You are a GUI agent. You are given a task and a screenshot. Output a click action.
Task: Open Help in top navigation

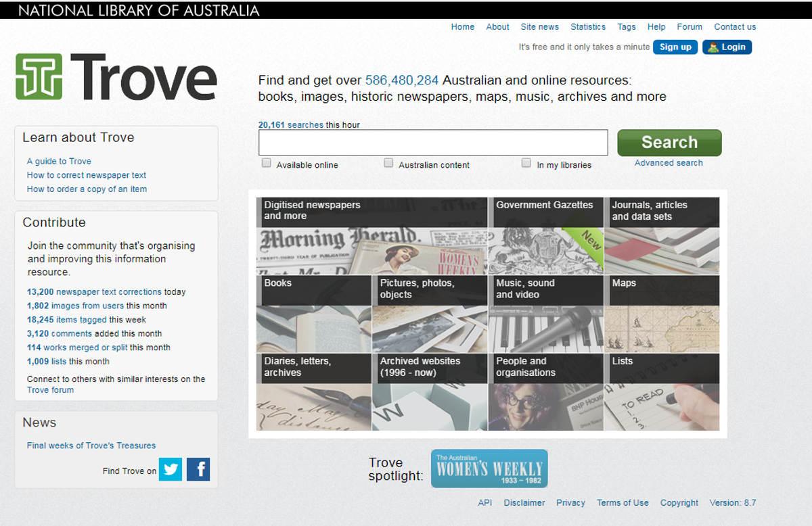(656, 27)
